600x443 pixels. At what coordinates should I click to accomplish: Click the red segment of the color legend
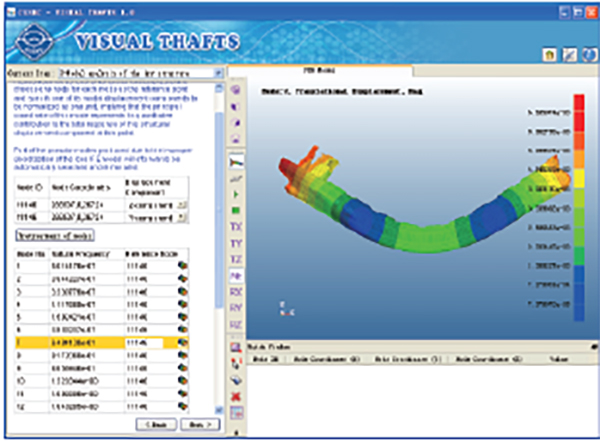pos(579,113)
